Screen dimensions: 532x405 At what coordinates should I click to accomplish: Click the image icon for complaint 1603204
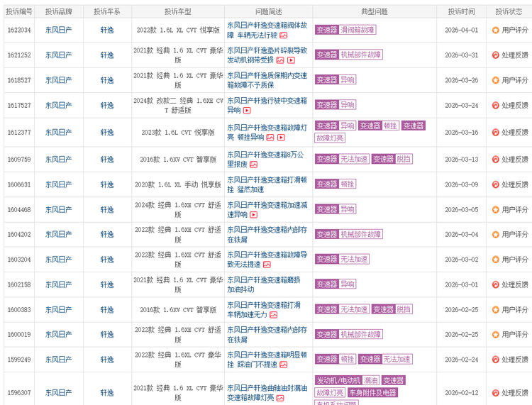(267, 265)
